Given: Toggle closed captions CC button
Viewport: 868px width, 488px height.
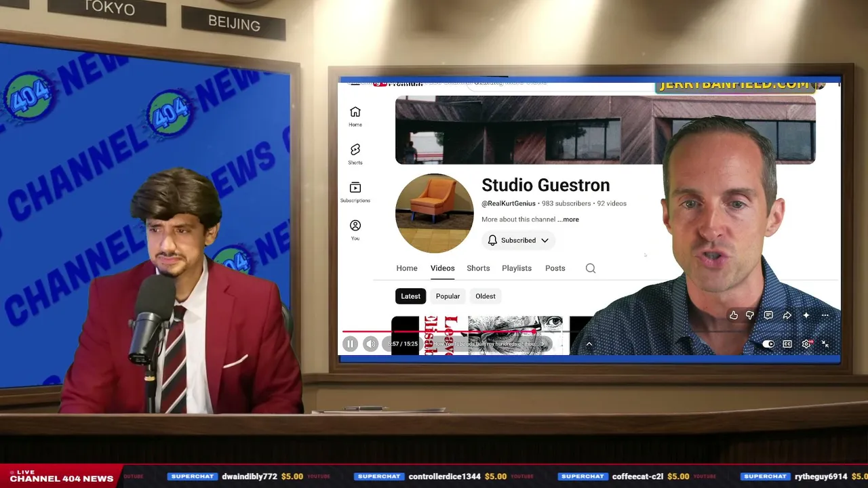Looking at the screenshot, I should (x=787, y=344).
